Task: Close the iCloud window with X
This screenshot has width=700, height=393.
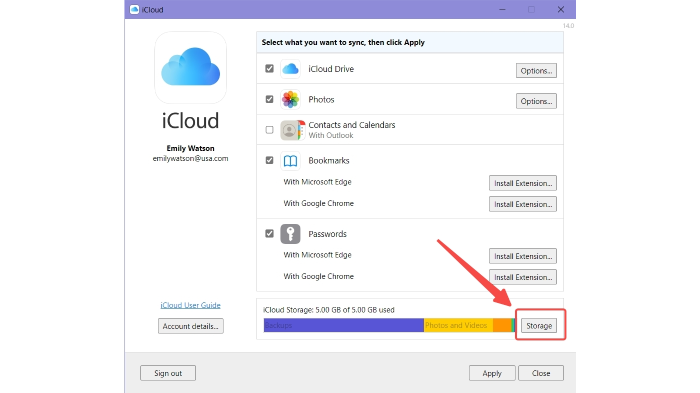Action: tap(561, 9)
